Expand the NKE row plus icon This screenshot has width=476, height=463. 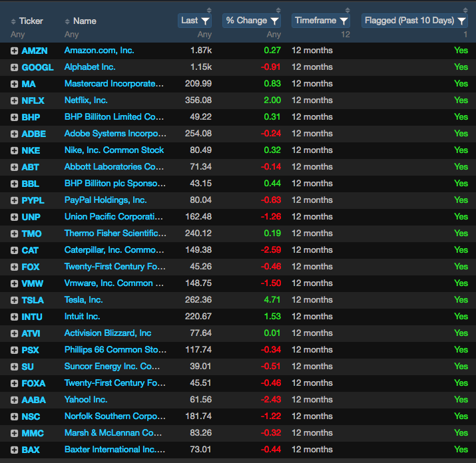(14, 150)
